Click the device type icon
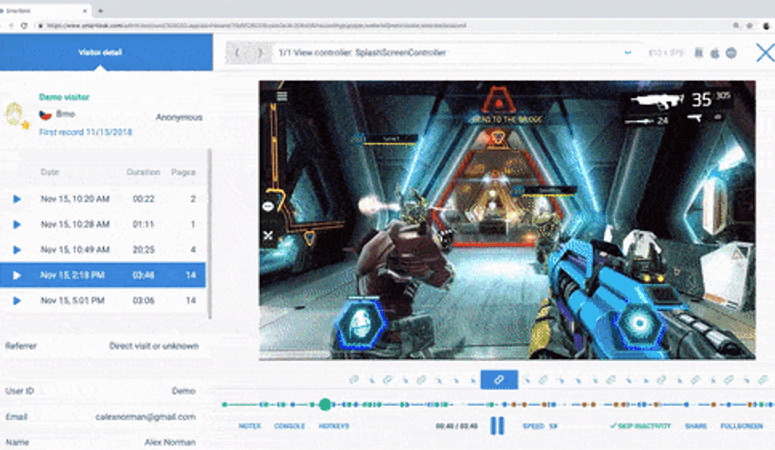Image resolution: width=775 pixels, height=450 pixels. click(699, 52)
